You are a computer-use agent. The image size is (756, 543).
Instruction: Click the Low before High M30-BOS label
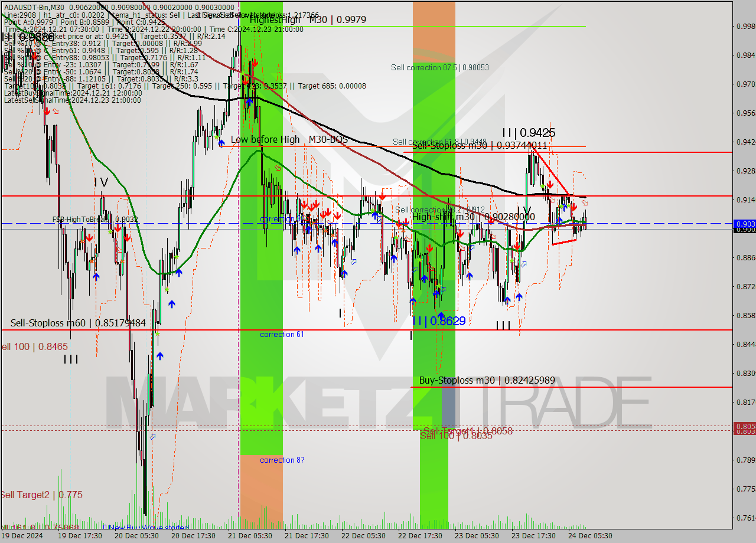pos(289,139)
